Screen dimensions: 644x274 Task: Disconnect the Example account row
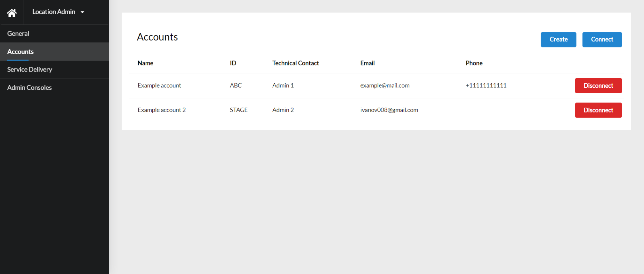point(598,86)
